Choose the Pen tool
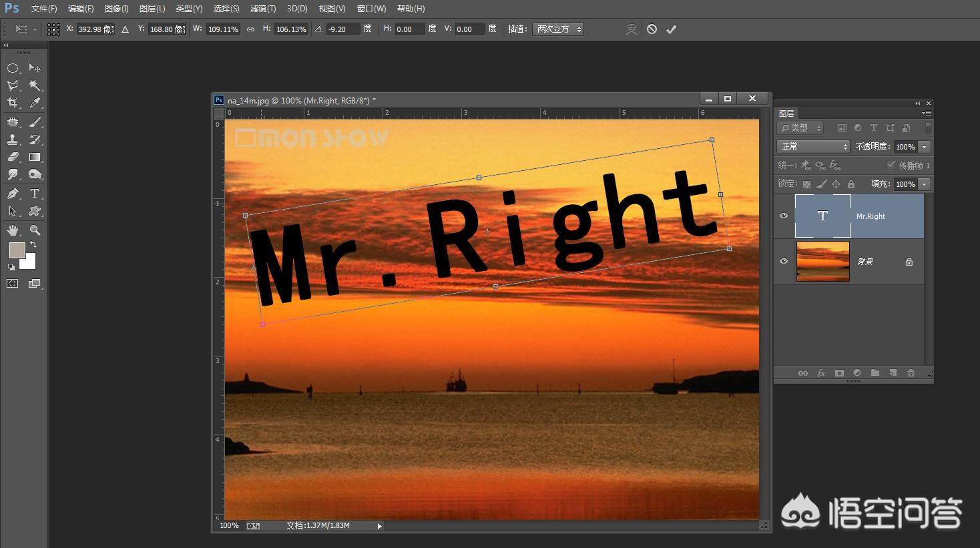This screenshot has height=548, width=980. [x=13, y=194]
